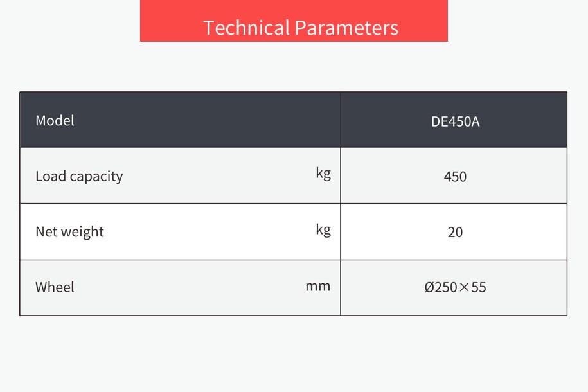
Task: Click the Wheel row label
Action: click(55, 287)
